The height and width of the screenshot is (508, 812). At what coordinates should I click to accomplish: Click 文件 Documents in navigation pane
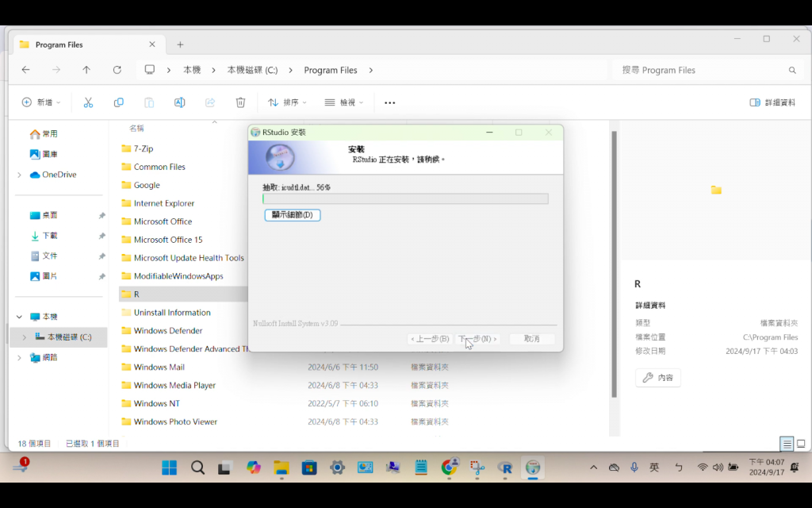tap(44, 256)
